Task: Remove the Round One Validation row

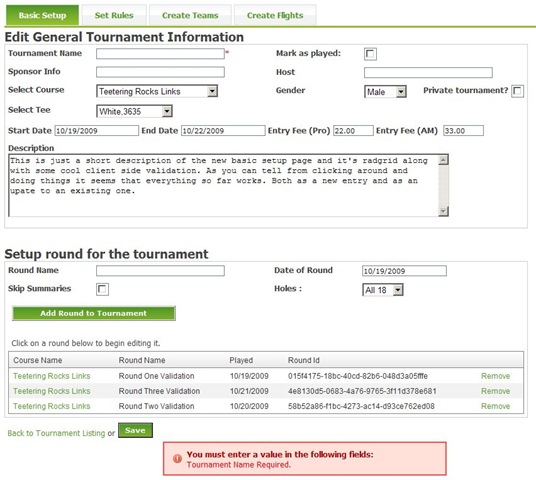Action: pos(495,376)
